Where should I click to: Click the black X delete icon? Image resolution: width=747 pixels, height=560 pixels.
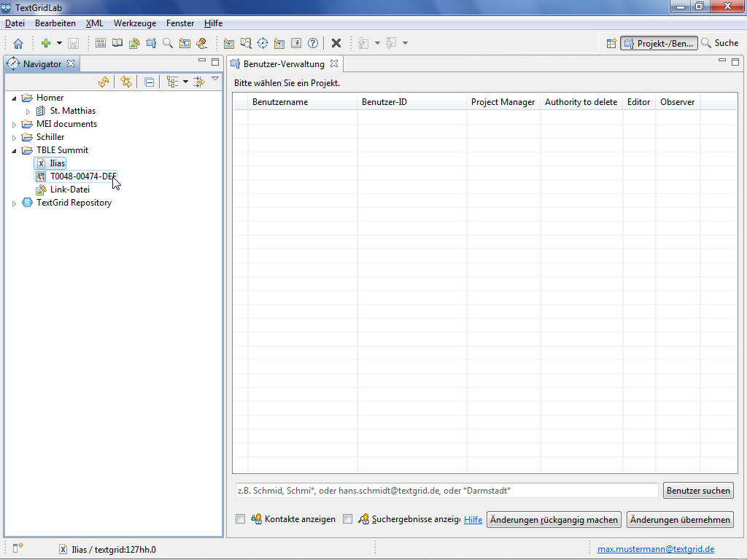pos(336,43)
